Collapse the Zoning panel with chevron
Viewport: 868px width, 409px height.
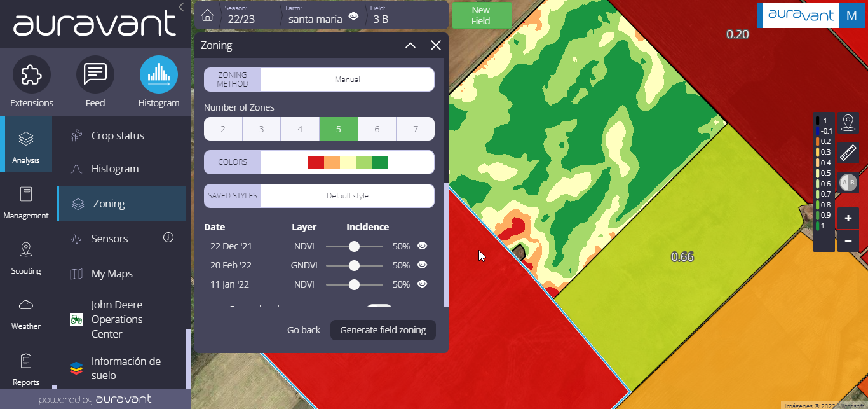[410, 45]
